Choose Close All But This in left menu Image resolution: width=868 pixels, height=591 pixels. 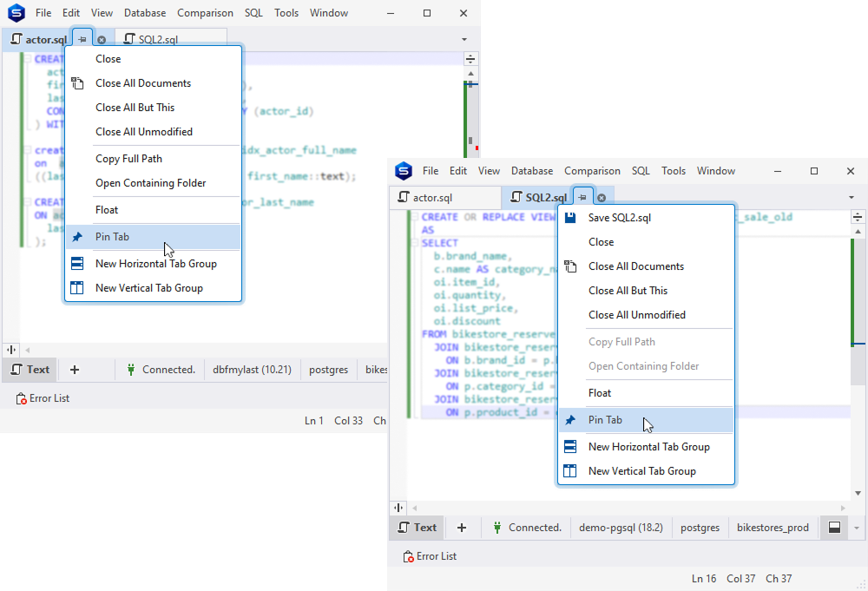pos(154,108)
